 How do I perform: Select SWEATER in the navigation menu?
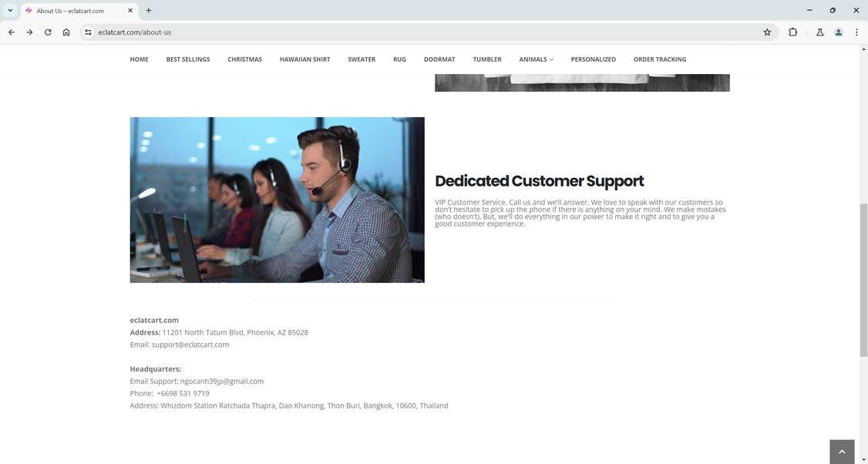(362, 59)
